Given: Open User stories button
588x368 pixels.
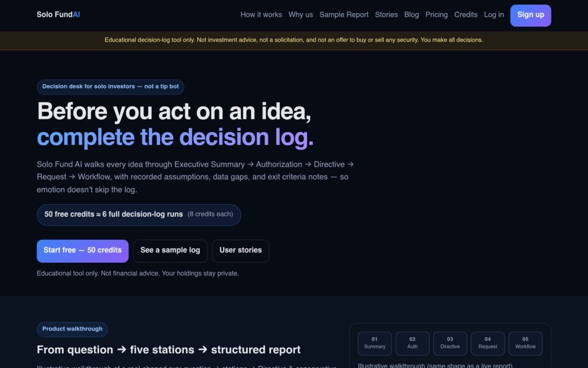Looking at the screenshot, I should tap(241, 251).
